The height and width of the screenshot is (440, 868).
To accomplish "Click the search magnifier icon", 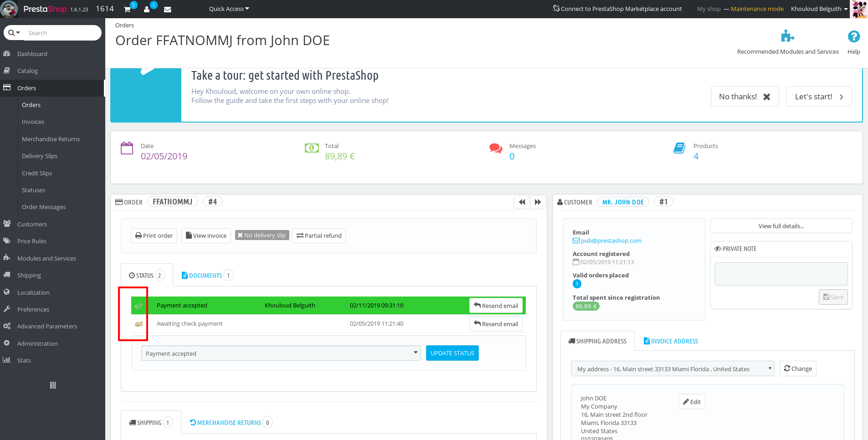I will (11, 32).
